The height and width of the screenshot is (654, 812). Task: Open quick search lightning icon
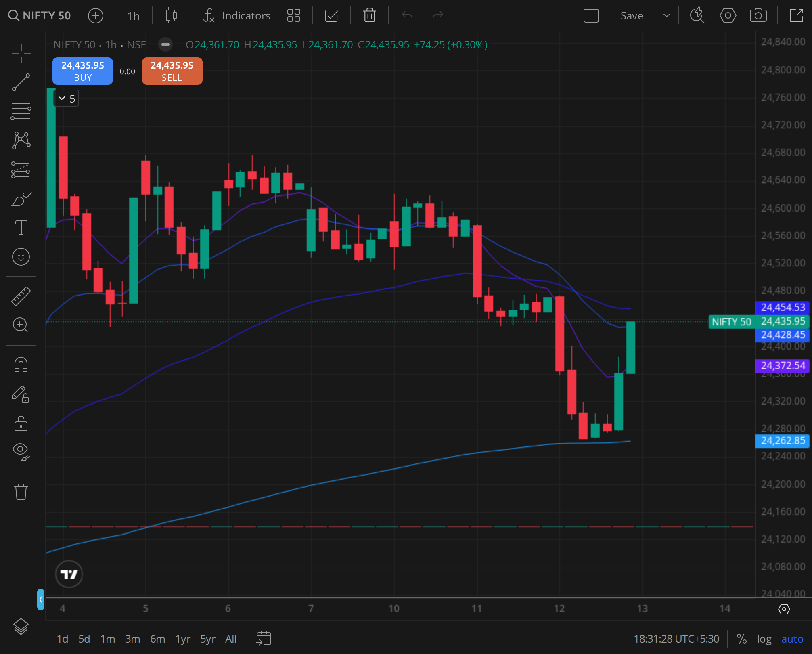coord(697,16)
